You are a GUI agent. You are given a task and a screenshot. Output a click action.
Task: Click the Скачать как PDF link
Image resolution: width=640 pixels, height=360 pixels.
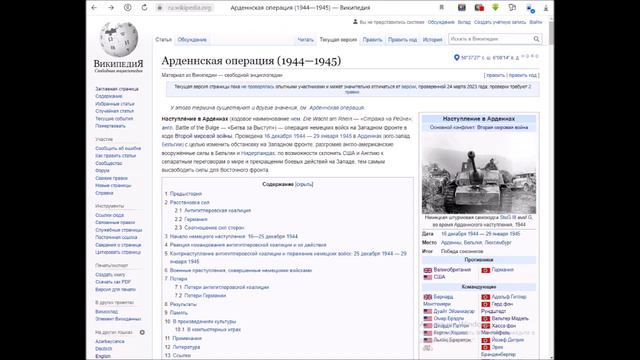pos(113,282)
